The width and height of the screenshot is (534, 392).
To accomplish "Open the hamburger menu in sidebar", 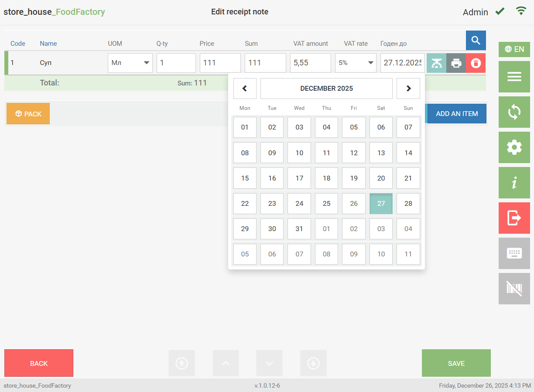I will click(x=514, y=77).
